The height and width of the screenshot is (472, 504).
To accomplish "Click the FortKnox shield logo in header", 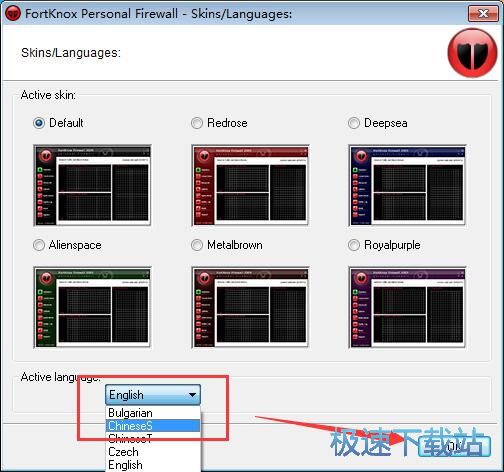I will 473,53.
